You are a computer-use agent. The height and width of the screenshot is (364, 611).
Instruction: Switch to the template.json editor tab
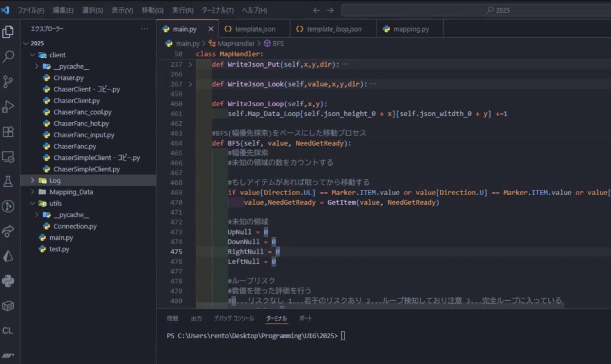[255, 29]
